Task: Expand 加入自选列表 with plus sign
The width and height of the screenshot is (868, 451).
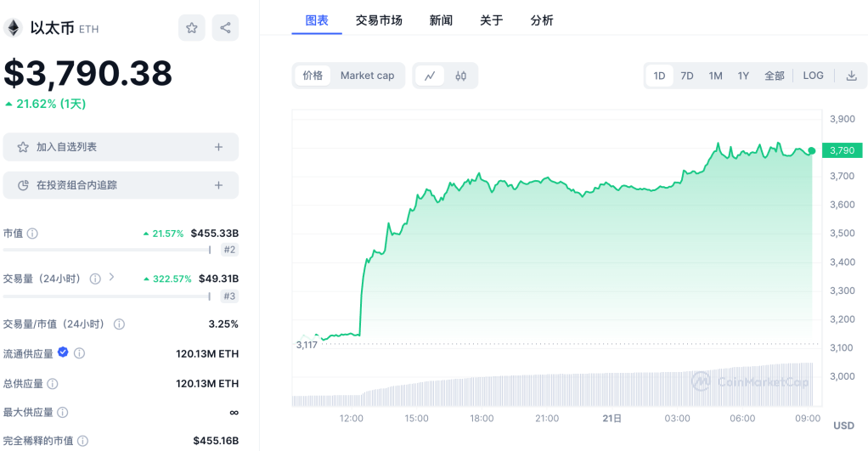Action: point(218,147)
